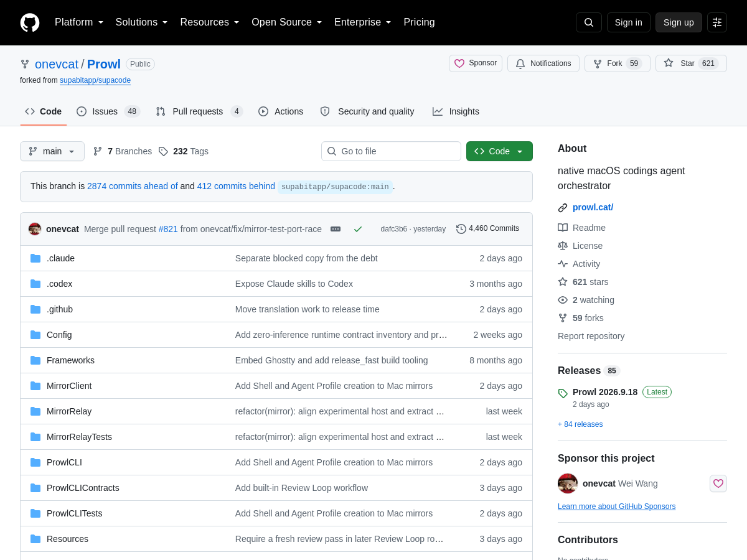
Task: Open Learn more about GitHub Sponsors link
Action: pos(616,506)
